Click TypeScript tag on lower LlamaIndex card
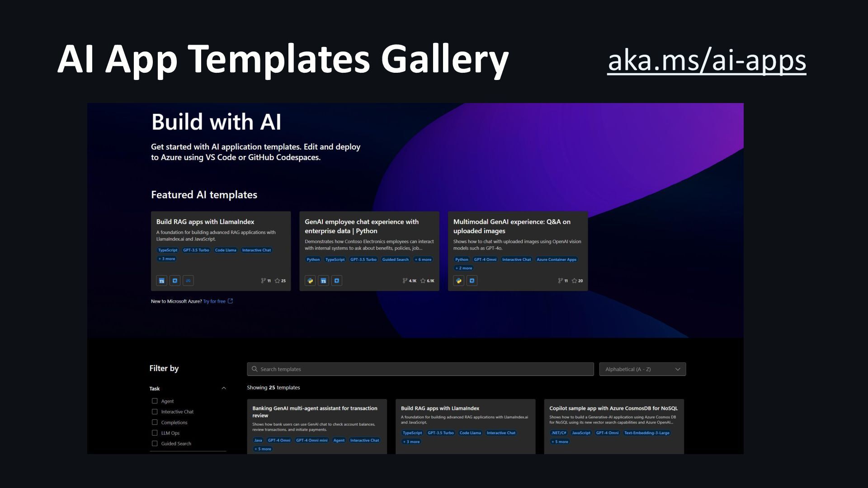Image resolution: width=868 pixels, height=488 pixels. pos(412,433)
